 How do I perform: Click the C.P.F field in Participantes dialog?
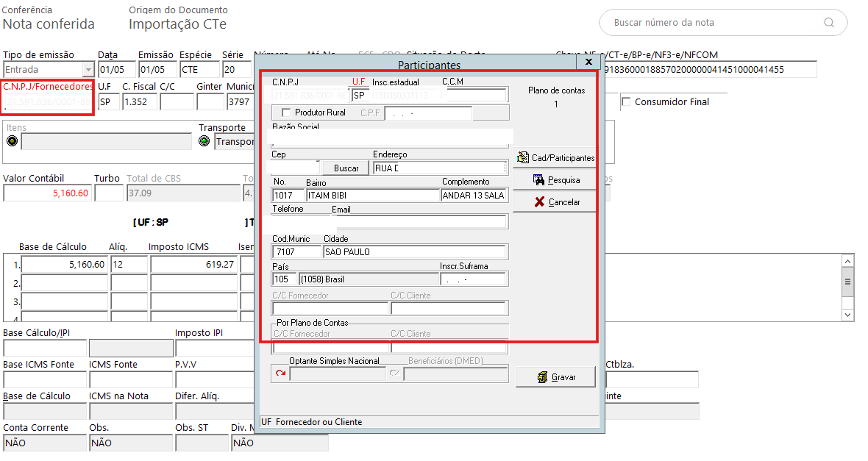tap(430, 113)
